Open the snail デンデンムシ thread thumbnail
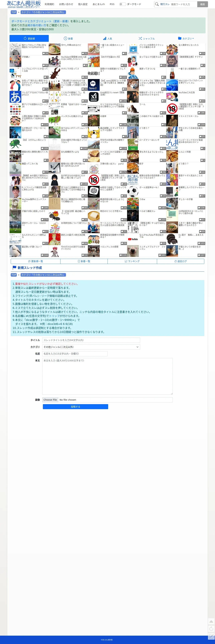 [x=54, y=133]
